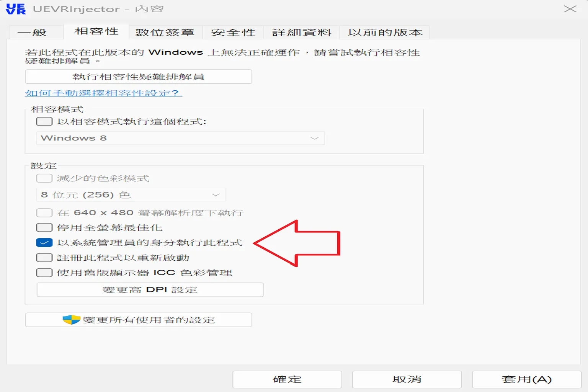The width and height of the screenshot is (588, 392).
Task: Apply changes with 套用(A) button
Action: (527, 379)
